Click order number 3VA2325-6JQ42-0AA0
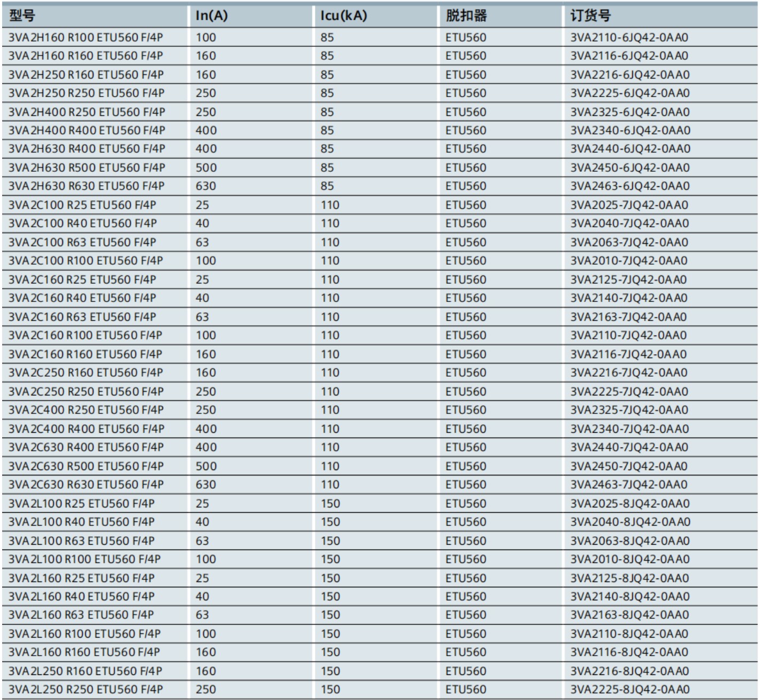 [x=630, y=112]
